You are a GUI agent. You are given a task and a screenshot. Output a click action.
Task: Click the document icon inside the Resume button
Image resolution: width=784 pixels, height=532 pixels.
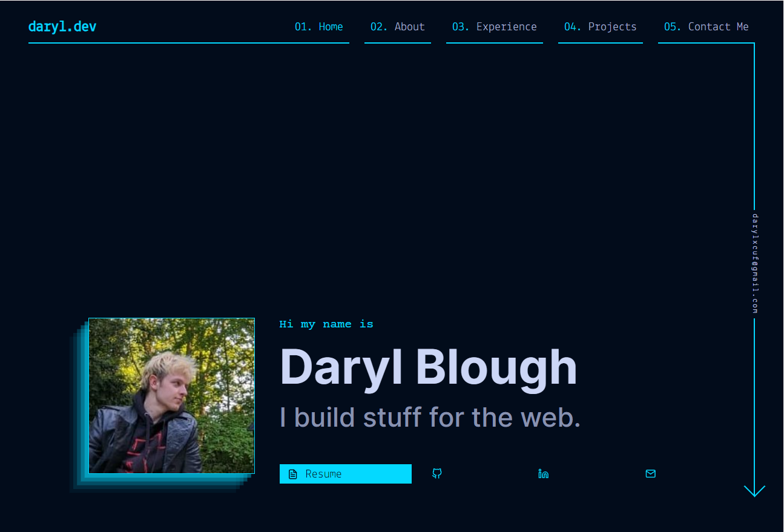[x=292, y=474]
